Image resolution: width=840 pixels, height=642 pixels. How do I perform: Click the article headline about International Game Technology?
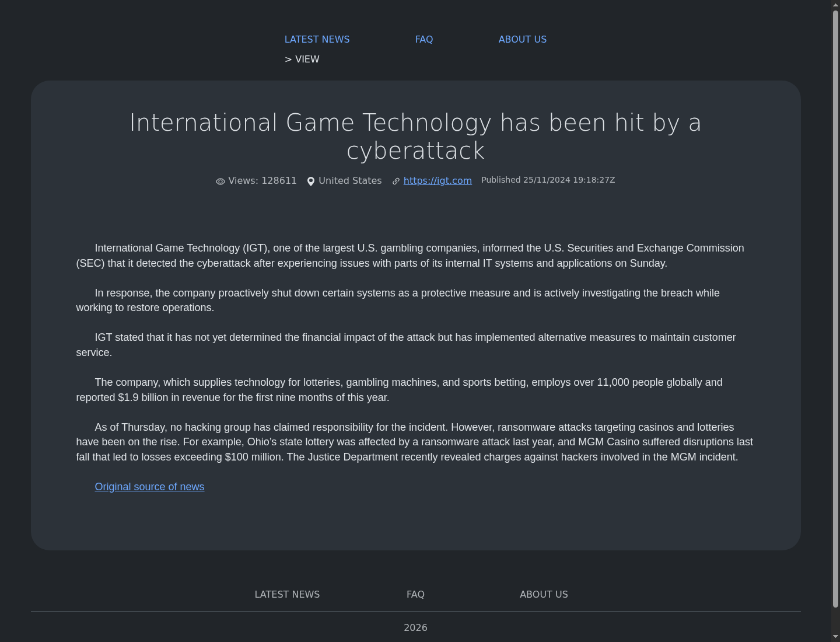(415, 137)
